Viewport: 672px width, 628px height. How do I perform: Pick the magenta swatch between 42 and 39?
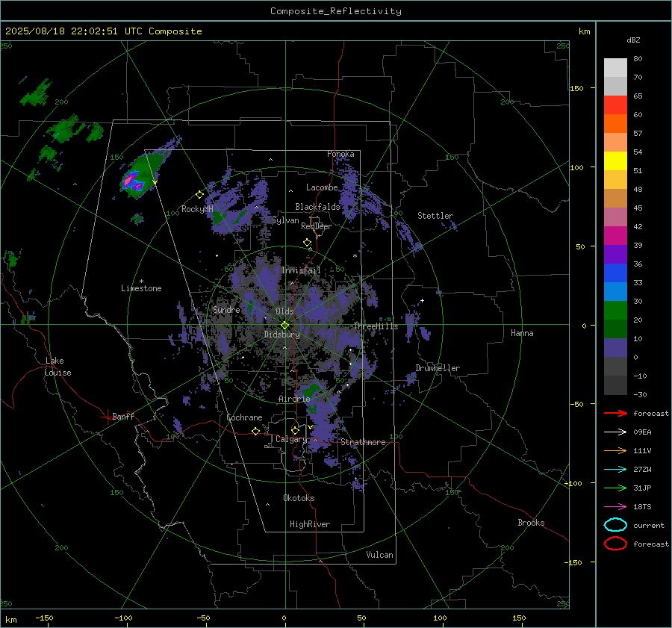(x=615, y=236)
